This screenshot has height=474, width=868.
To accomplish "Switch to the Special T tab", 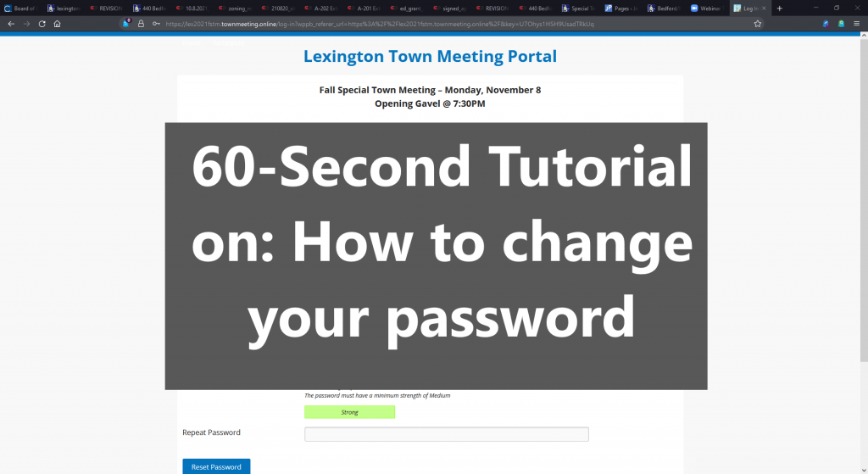I will point(578,8).
